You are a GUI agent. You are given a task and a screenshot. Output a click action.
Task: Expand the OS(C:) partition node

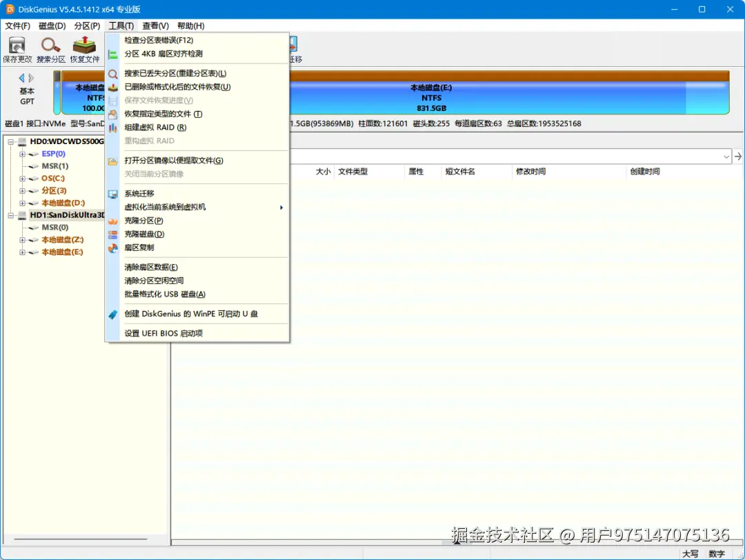[x=22, y=179]
